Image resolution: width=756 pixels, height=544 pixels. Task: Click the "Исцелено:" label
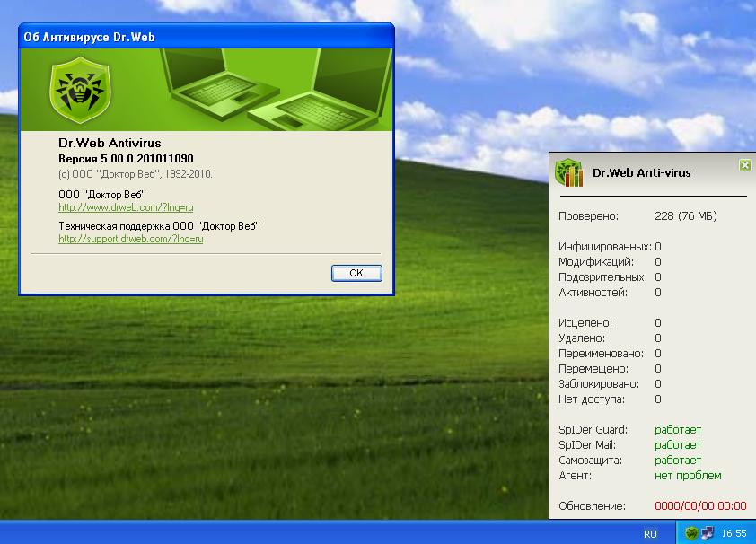pos(585,323)
